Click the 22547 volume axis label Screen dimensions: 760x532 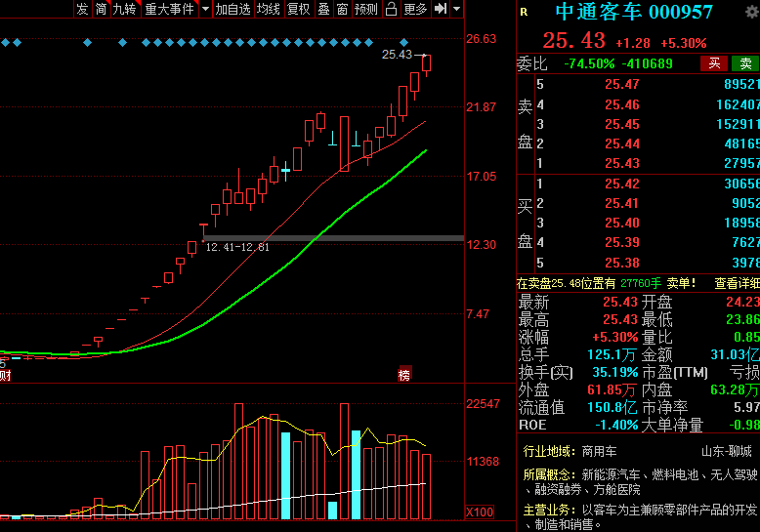coord(483,404)
